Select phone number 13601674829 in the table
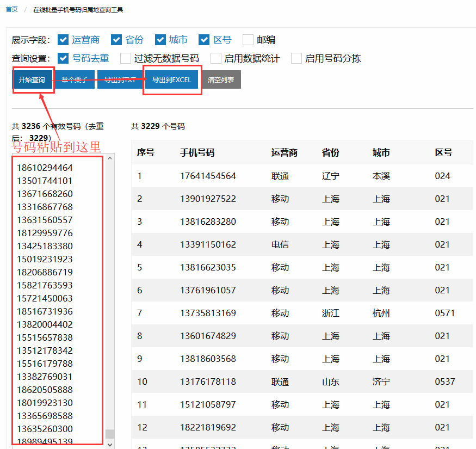Viewport: 476px width, 449px height. point(208,336)
